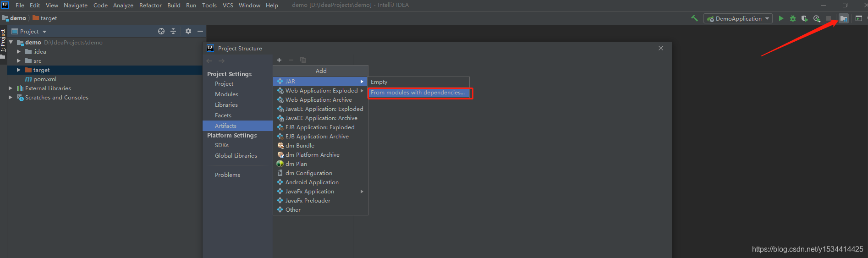The image size is (868, 258).
Task: Close the Project Structure dialog
Action: [661, 48]
